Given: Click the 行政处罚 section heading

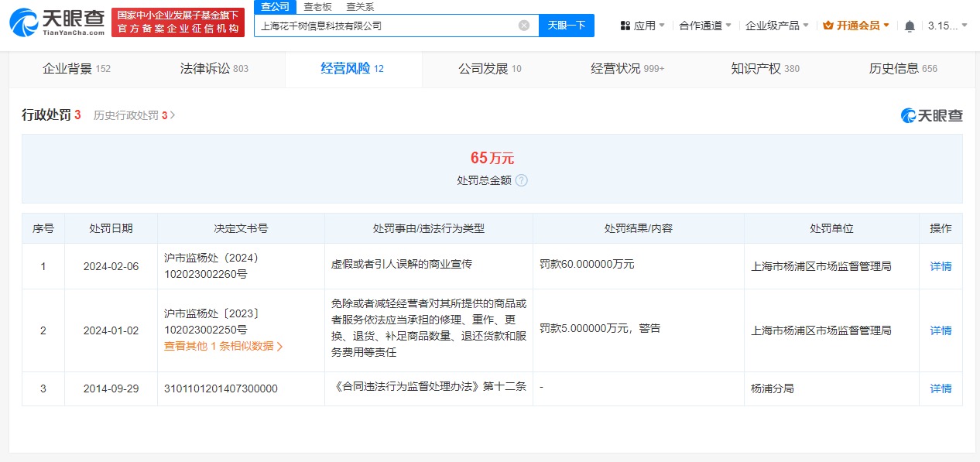Looking at the screenshot, I should click(x=46, y=115).
